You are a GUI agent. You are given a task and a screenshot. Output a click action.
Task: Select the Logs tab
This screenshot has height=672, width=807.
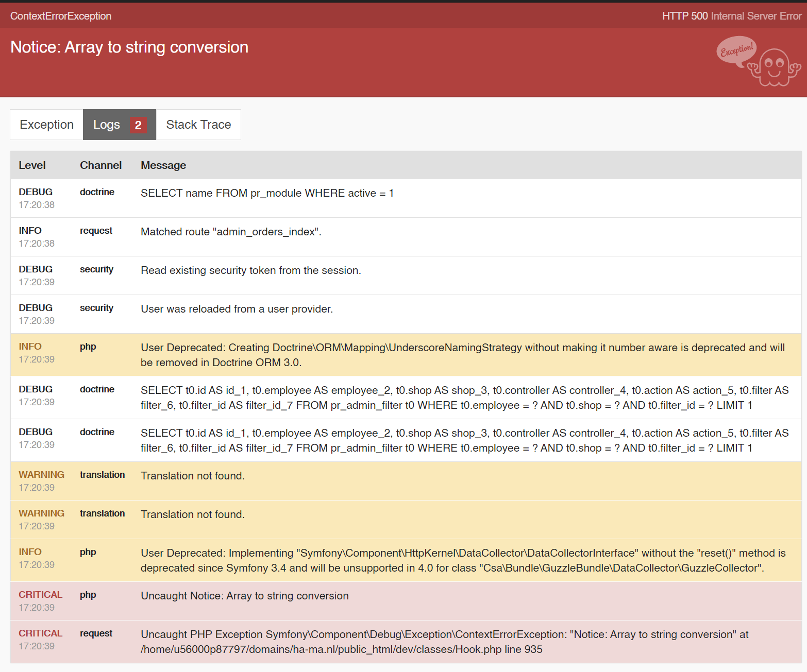120,125
